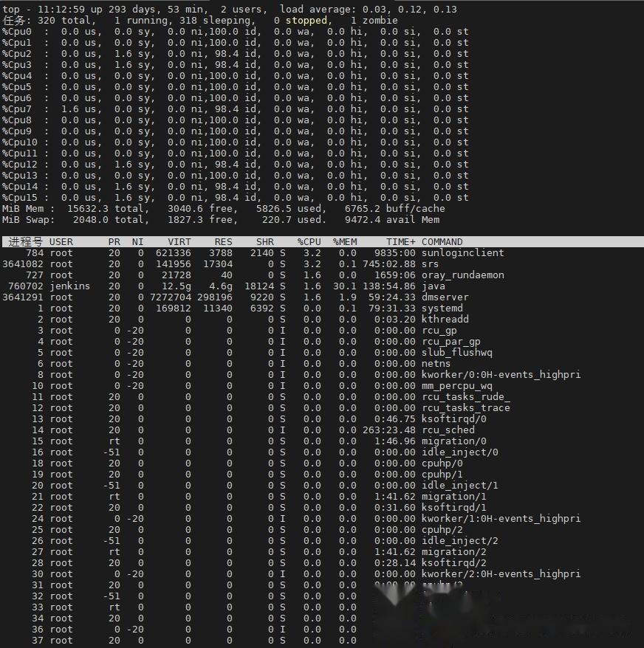This screenshot has width=644, height=648.
Task: Click the ksoftirqd/1 command
Action: [x=453, y=508]
